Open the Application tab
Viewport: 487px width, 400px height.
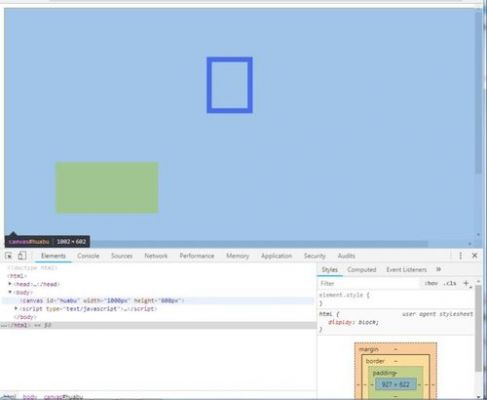tap(276, 256)
